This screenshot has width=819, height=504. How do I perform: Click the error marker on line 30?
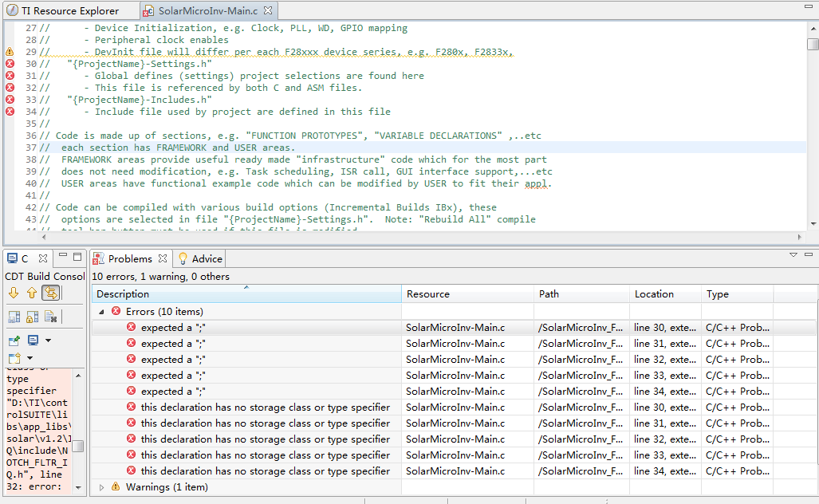point(10,64)
